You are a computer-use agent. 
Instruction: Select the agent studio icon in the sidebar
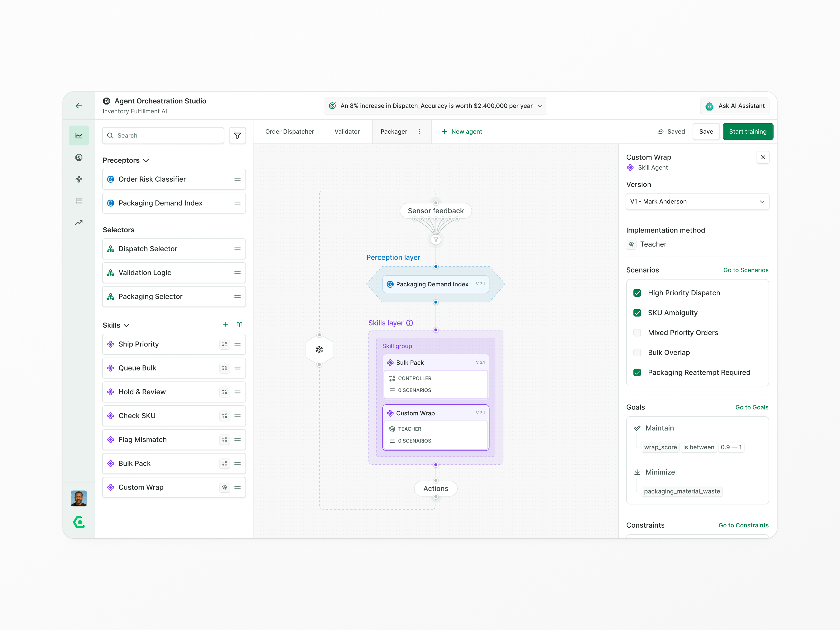[78, 157]
